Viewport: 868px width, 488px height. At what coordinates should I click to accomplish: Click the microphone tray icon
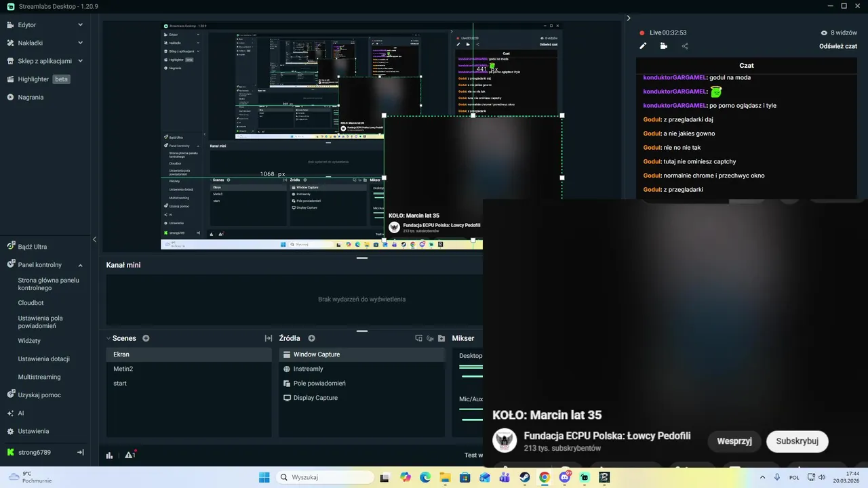(x=777, y=477)
